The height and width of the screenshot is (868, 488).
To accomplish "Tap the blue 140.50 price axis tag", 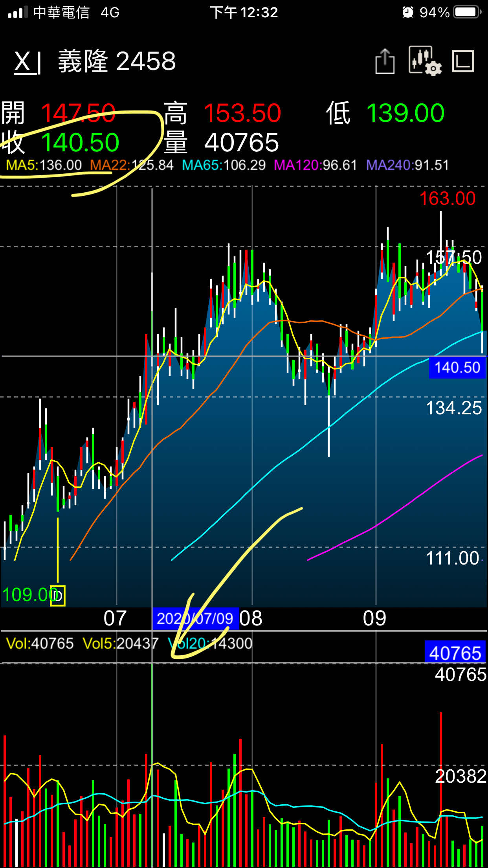I will pos(457,368).
